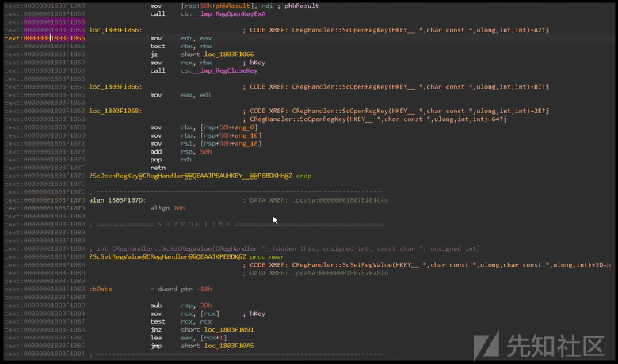Select the 'mov edi, eax' instruction
This screenshot has width=618, height=364.
[x=181, y=38]
